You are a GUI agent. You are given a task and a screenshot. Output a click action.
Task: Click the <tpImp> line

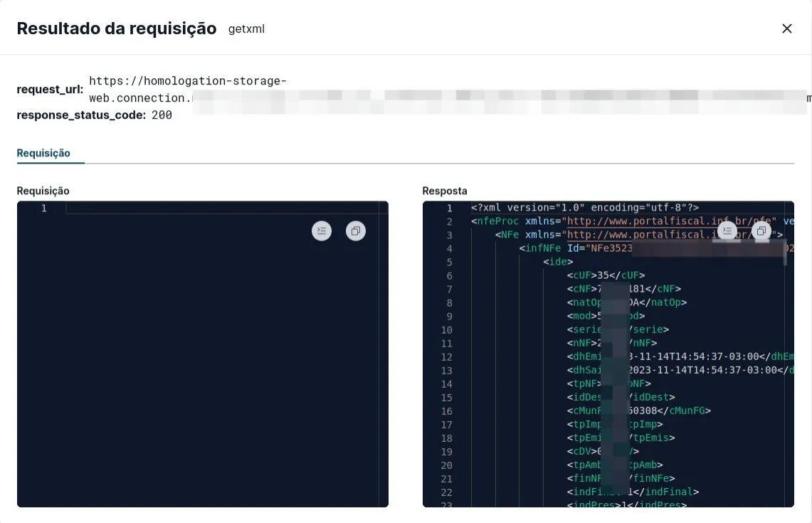click(615, 425)
